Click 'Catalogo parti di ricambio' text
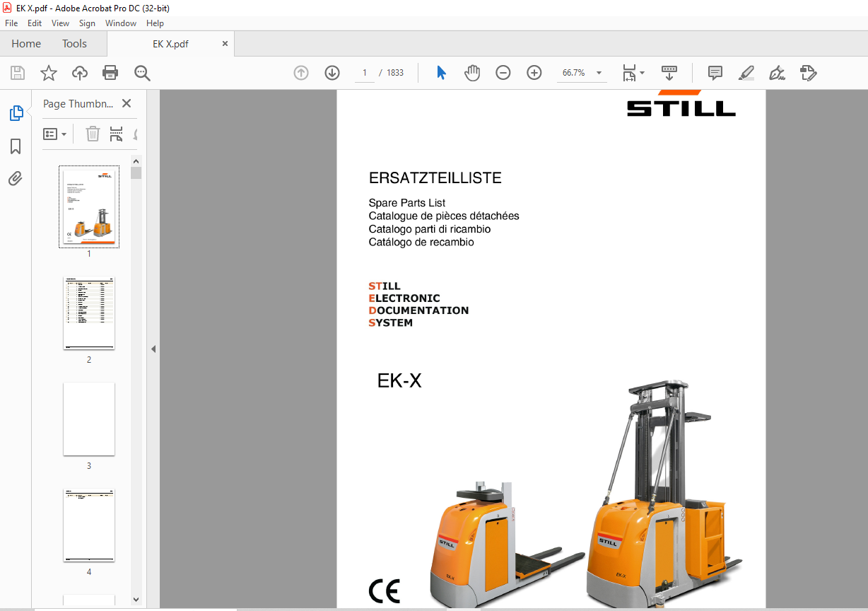Screen dimensions: 868x611 point(429,229)
